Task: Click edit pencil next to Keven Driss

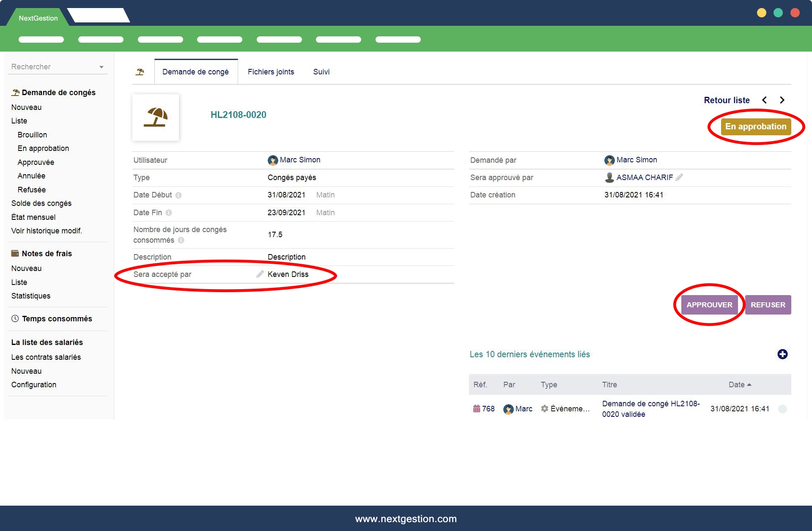Action: coord(260,274)
